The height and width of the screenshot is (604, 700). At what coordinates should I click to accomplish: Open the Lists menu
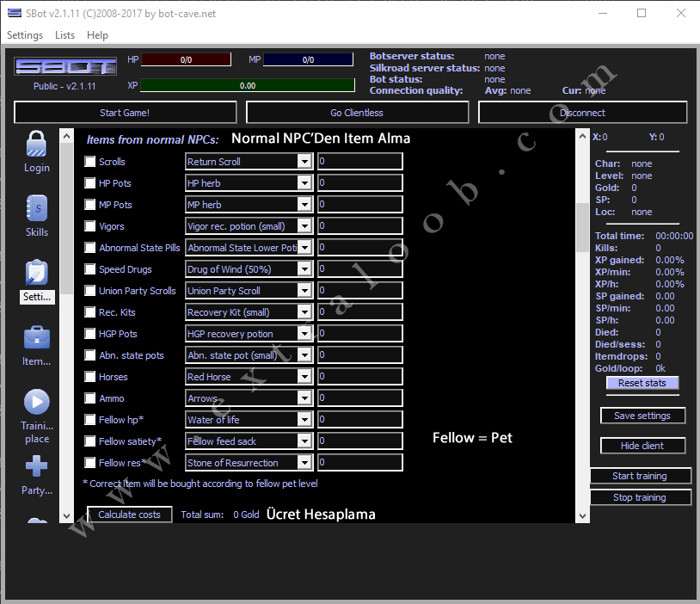point(64,35)
